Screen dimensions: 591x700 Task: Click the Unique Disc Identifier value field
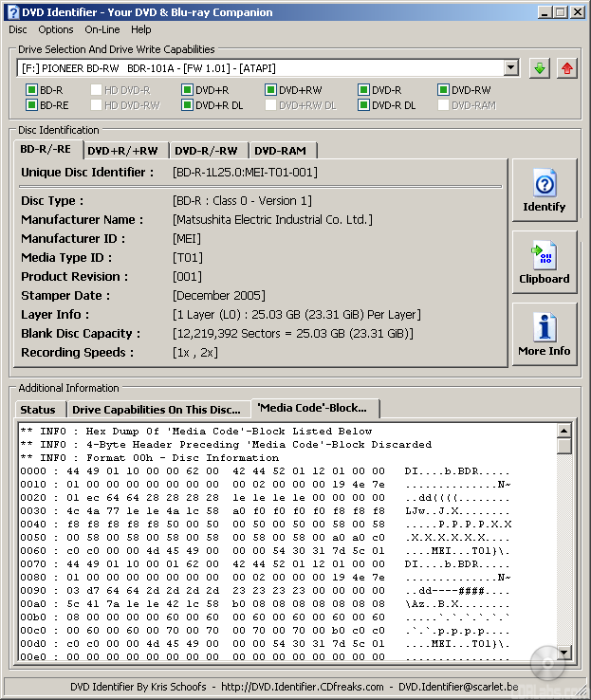click(x=245, y=173)
